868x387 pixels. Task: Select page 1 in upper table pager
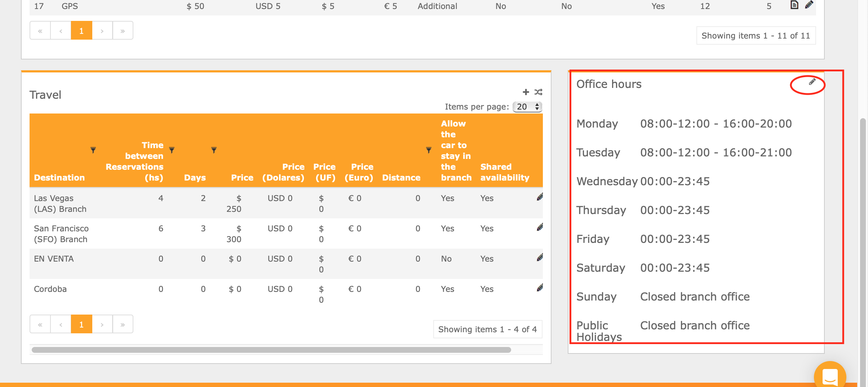(x=81, y=31)
